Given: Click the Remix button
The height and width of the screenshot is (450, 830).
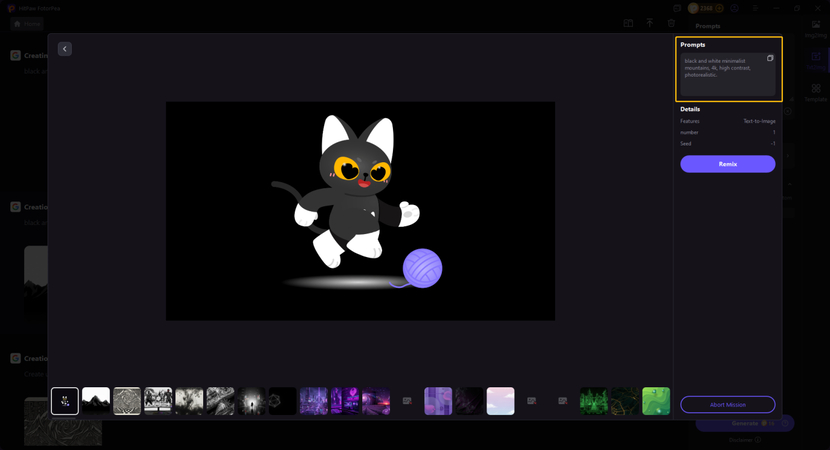Looking at the screenshot, I should click(727, 164).
